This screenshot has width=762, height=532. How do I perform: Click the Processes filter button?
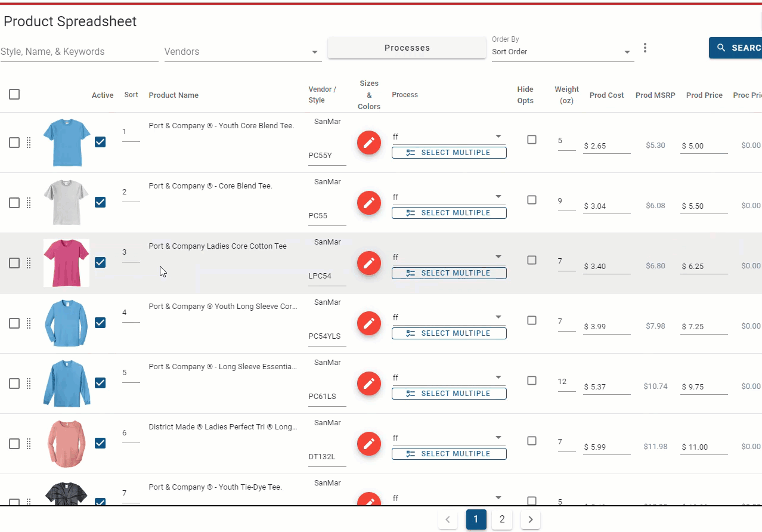click(407, 48)
